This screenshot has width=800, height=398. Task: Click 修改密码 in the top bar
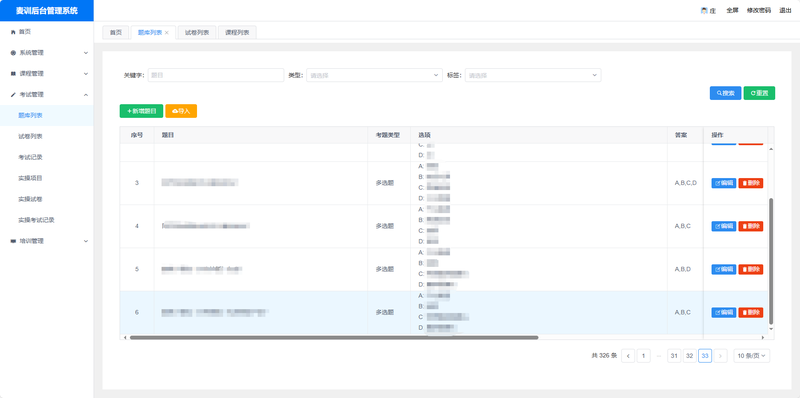coord(759,10)
